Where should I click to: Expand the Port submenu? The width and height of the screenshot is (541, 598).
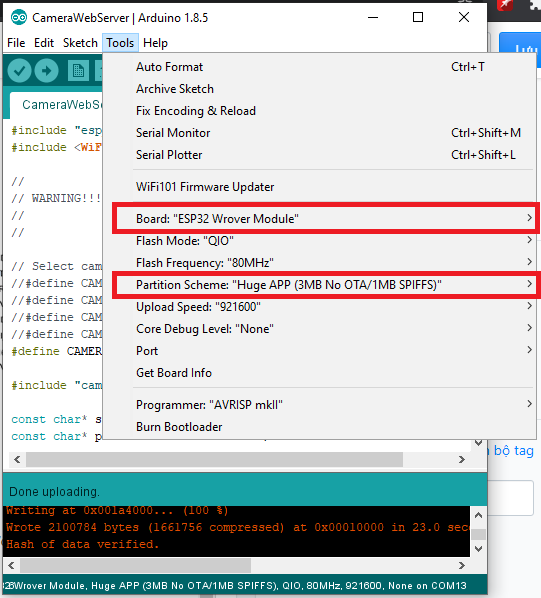tap(319, 351)
